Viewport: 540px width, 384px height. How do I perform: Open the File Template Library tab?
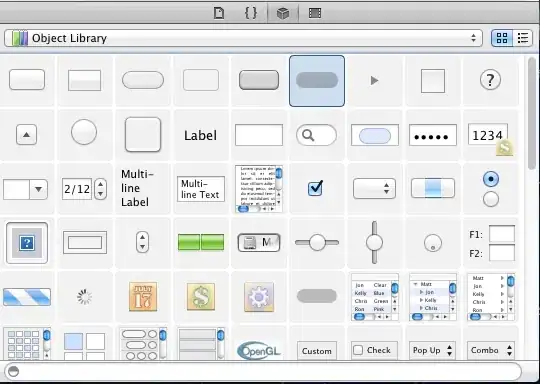click(x=219, y=13)
